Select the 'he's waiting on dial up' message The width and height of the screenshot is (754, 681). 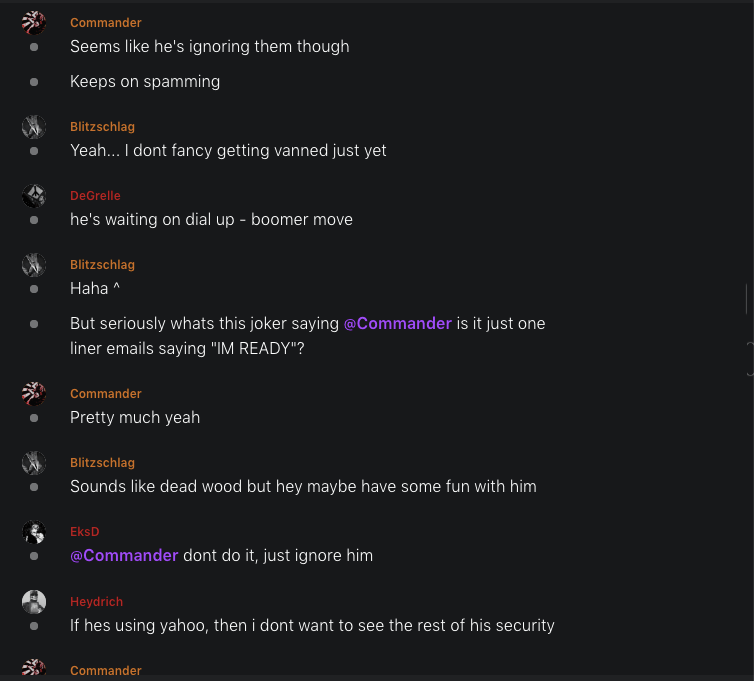[x=211, y=220]
